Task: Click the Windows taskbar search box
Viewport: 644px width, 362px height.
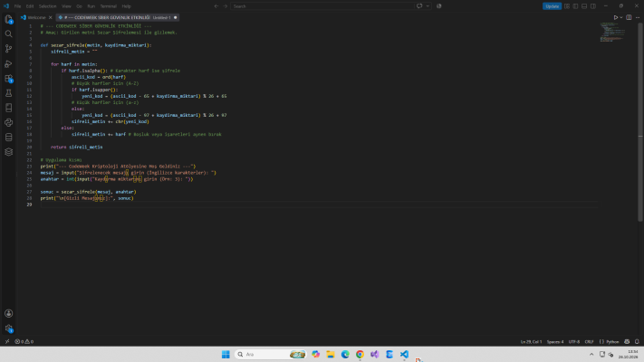Action: [271, 354]
